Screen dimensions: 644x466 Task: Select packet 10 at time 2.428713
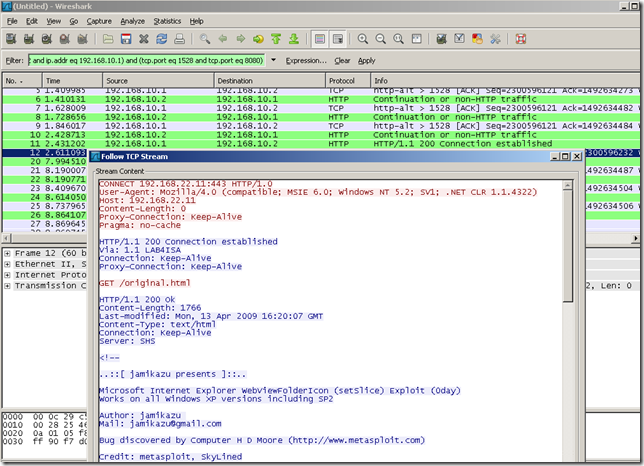pos(321,135)
